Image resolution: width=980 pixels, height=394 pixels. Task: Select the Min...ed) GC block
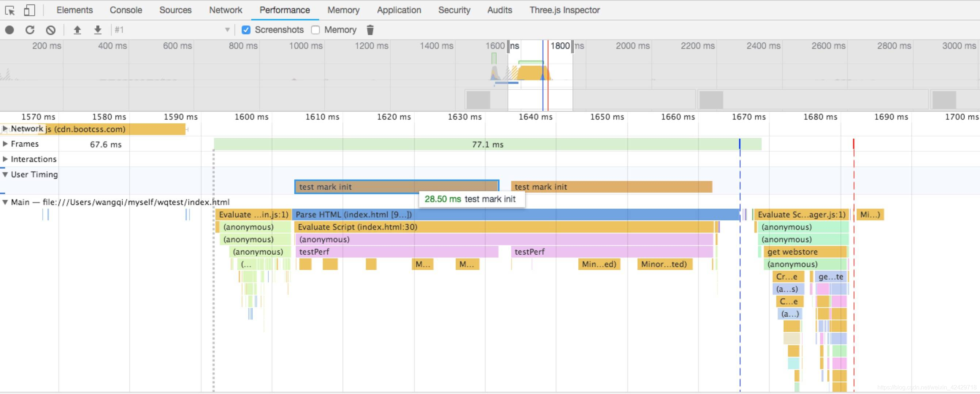coord(600,264)
